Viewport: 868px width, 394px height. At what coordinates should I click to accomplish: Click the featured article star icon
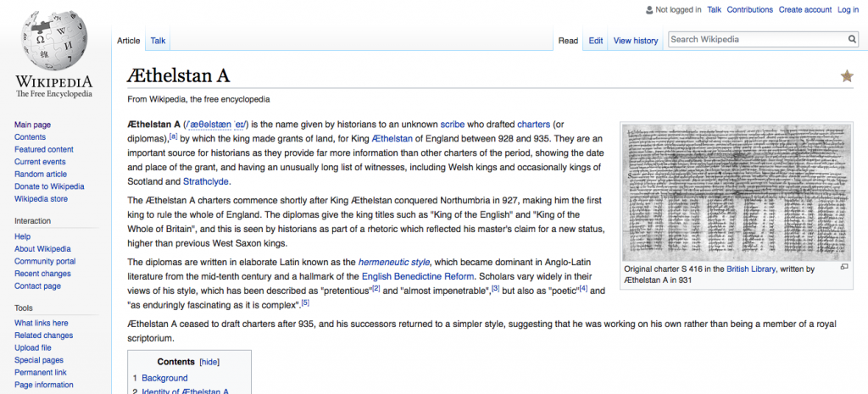(846, 76)
